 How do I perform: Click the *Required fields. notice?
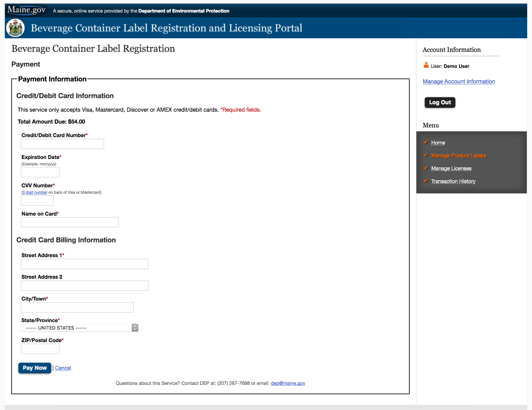[x=241, y=110]
